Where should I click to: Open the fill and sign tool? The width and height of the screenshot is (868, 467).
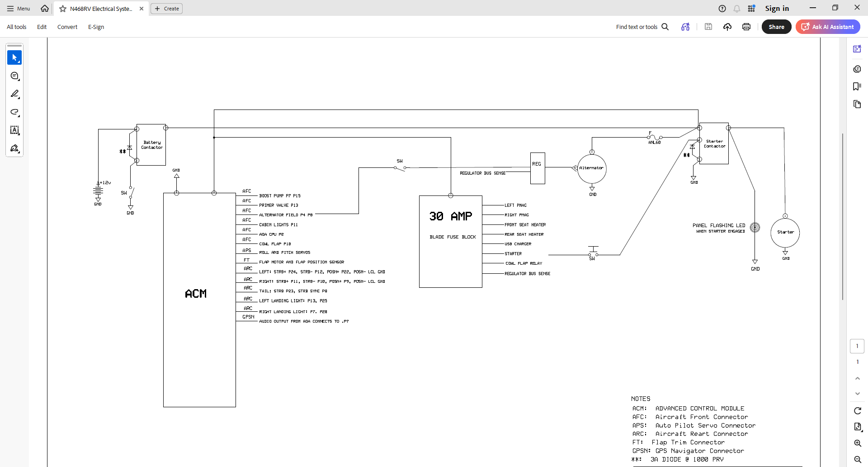pos(14,148)
